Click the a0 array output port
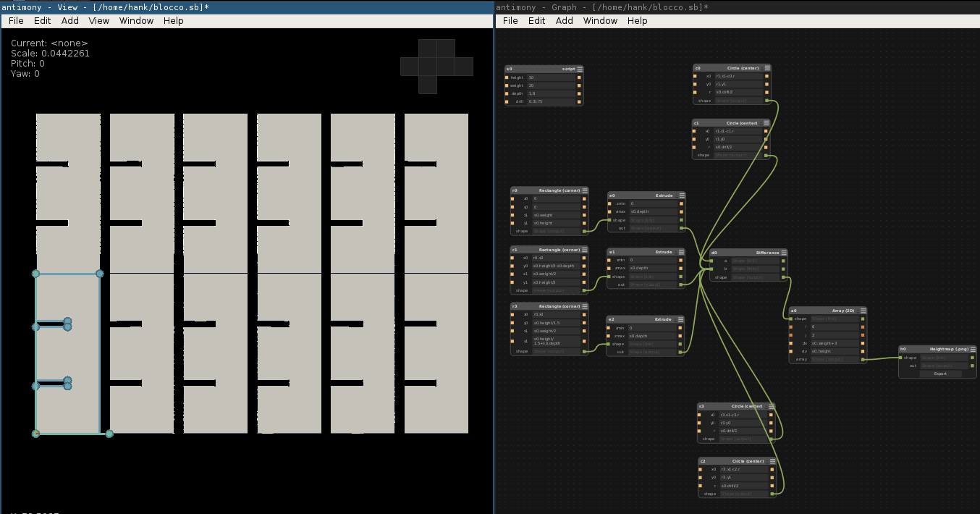Viewport: 980px width, 514px height. pos(862,359)
